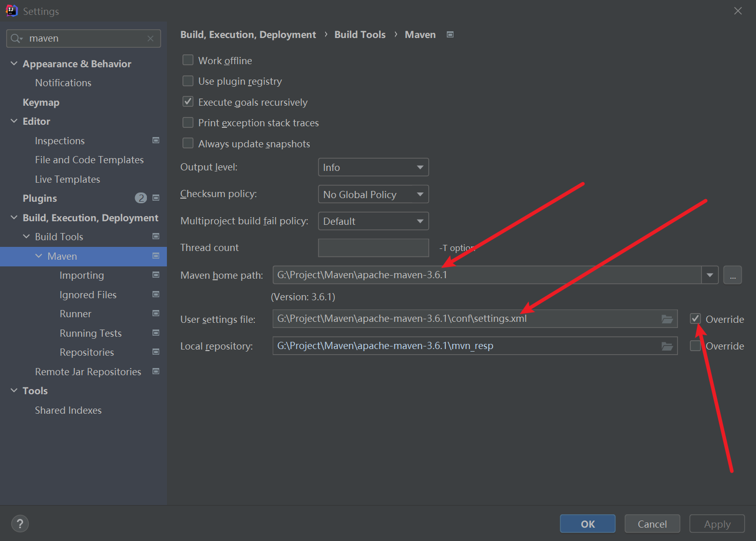Image resolution: width=756 pixels, height=541 pixels.
Task: Open Checksum policy dropdown
Action: [x=373, y=194]
